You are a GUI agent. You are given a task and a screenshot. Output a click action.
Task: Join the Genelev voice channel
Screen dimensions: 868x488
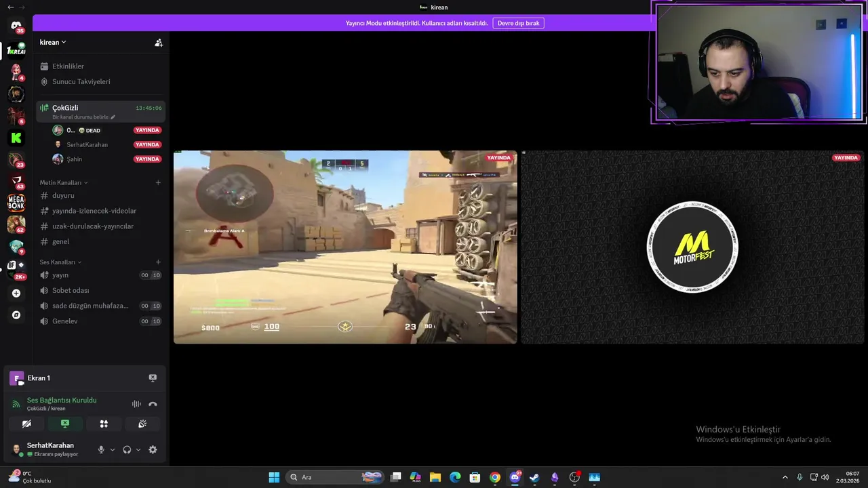pyautogui.click(x=100, y=321)
